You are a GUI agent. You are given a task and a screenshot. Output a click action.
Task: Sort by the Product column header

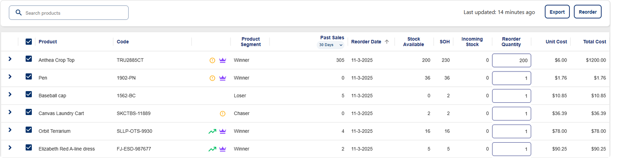48,42
